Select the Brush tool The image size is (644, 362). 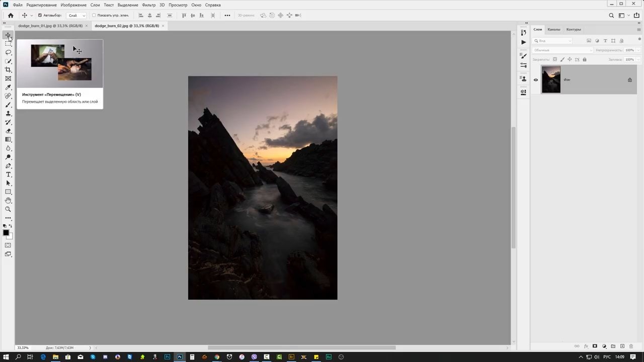(8, 105)
